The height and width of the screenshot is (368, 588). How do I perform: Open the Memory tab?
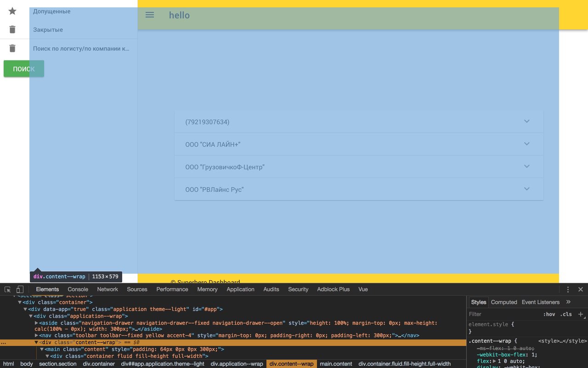208,289
